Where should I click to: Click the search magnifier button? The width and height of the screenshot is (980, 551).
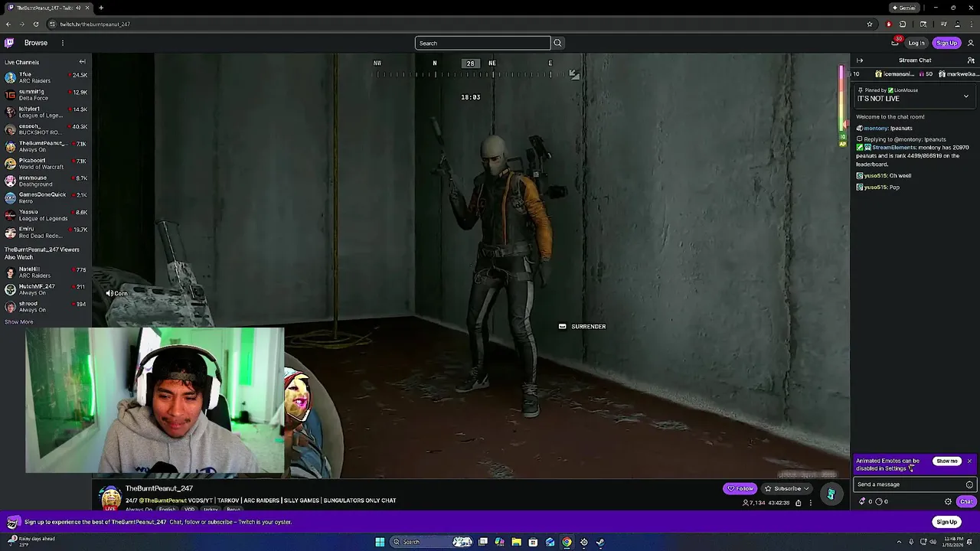click(x=557, y=43)
